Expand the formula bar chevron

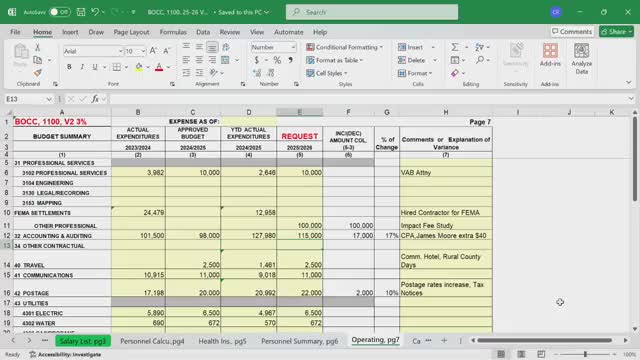pyautogui.click(x=631, y=99)
